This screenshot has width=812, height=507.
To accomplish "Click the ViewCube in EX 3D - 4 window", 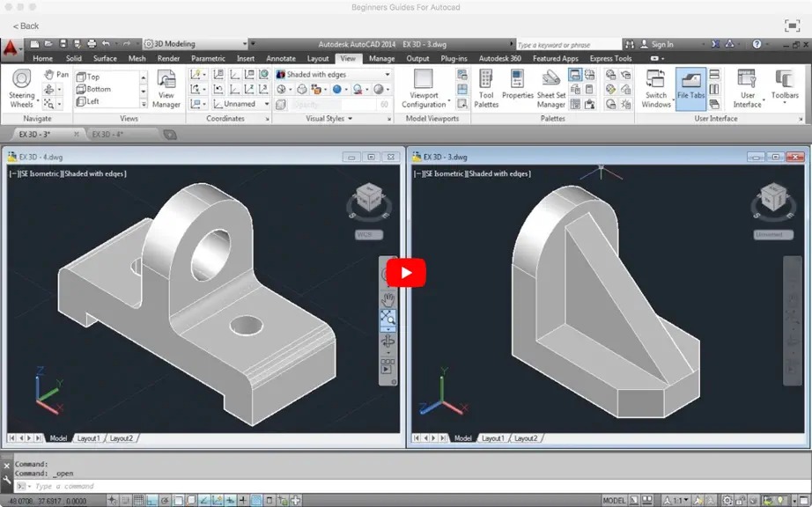I will click(x=369, y=199).
